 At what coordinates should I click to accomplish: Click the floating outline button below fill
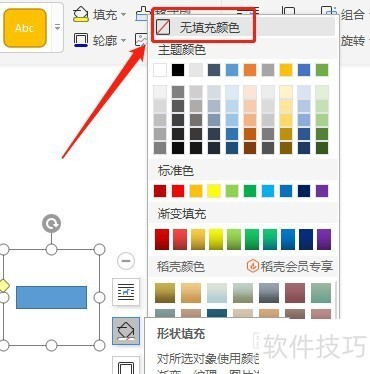[x=126, y=366]
